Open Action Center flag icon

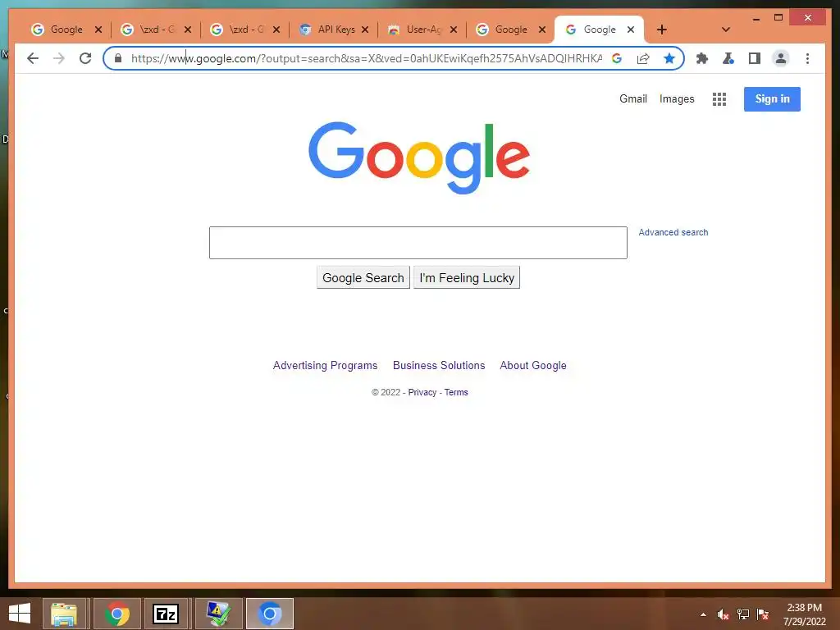click(763, 614)
